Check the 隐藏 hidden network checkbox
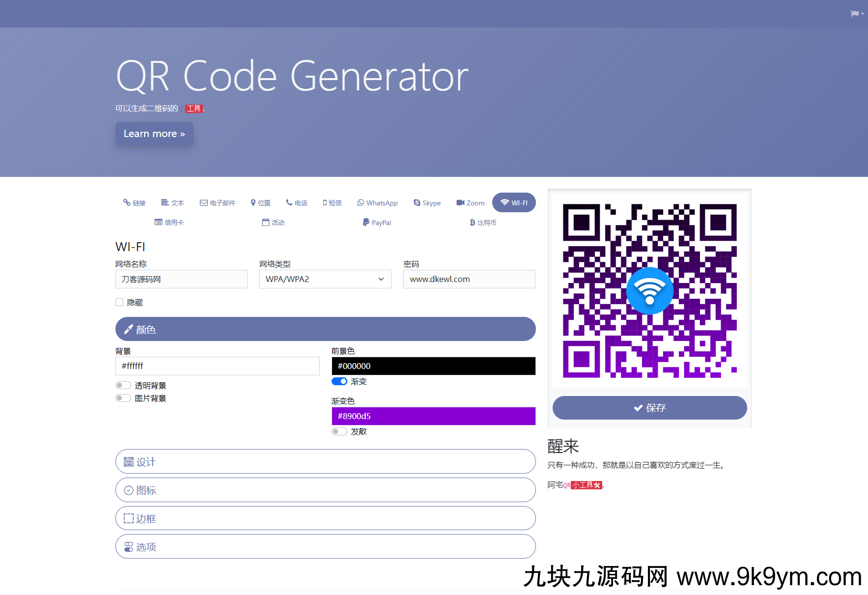The image size is (868, 595). [x=119, y=302]
